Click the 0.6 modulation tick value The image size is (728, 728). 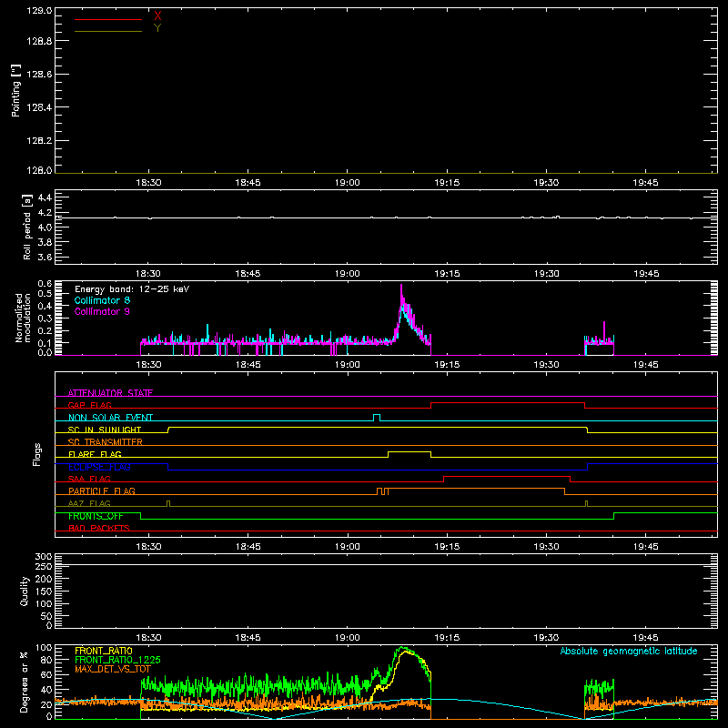click(x=45, y=284)
